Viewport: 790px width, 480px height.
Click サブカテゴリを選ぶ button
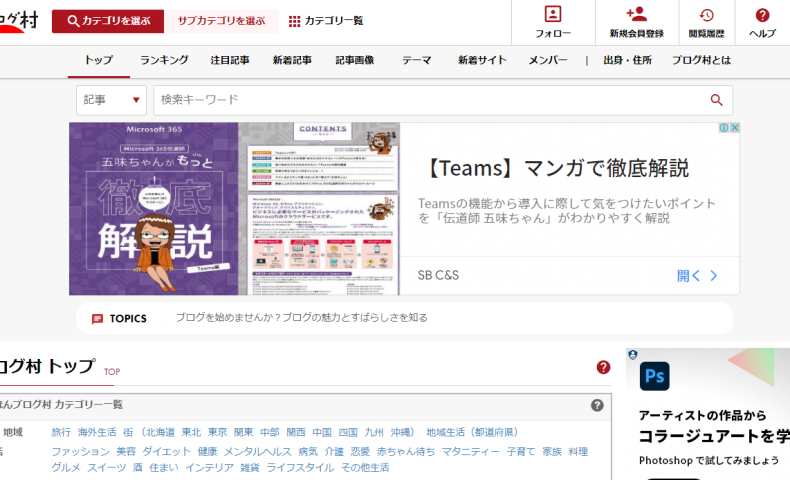221,21
